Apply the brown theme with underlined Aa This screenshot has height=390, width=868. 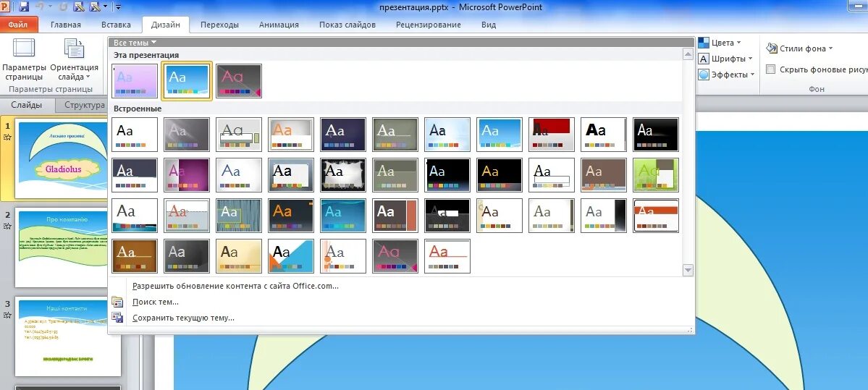[135, 256]
